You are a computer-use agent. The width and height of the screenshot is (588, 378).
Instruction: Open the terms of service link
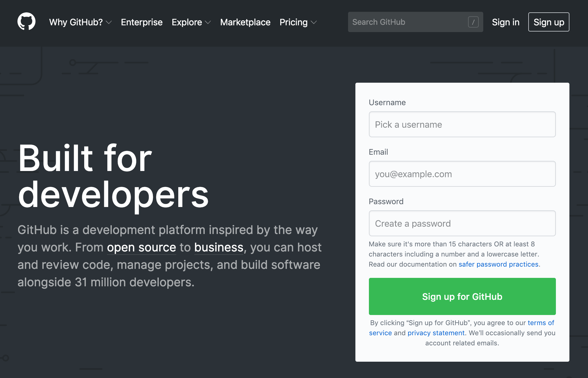540,323
